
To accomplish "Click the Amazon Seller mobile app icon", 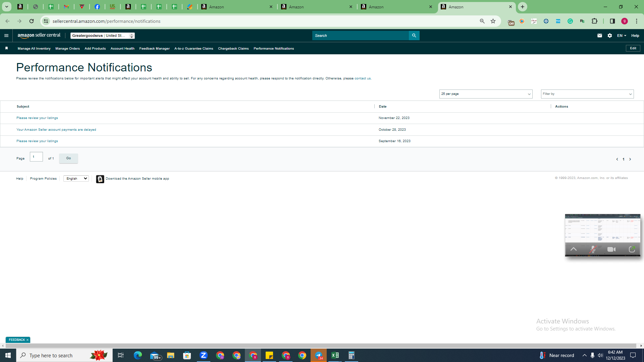I will coord(100,179).
